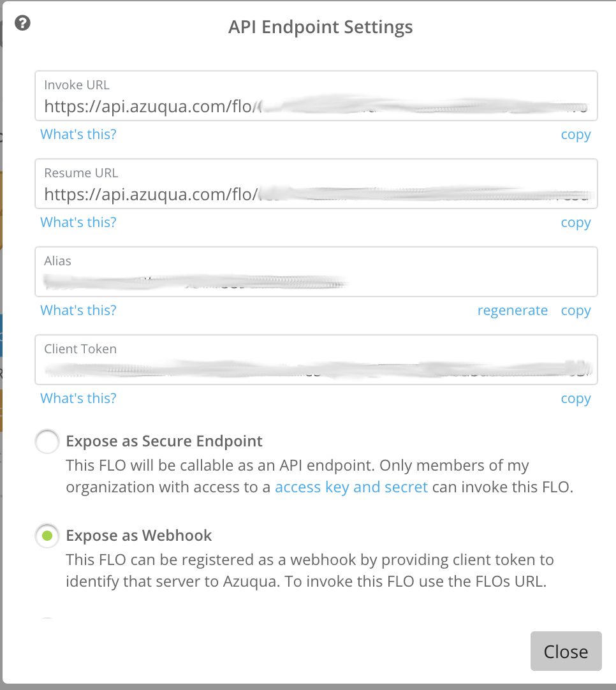Focus the Alias input field
This screenshot has width=616, height=690.
[x=316, y=281]
